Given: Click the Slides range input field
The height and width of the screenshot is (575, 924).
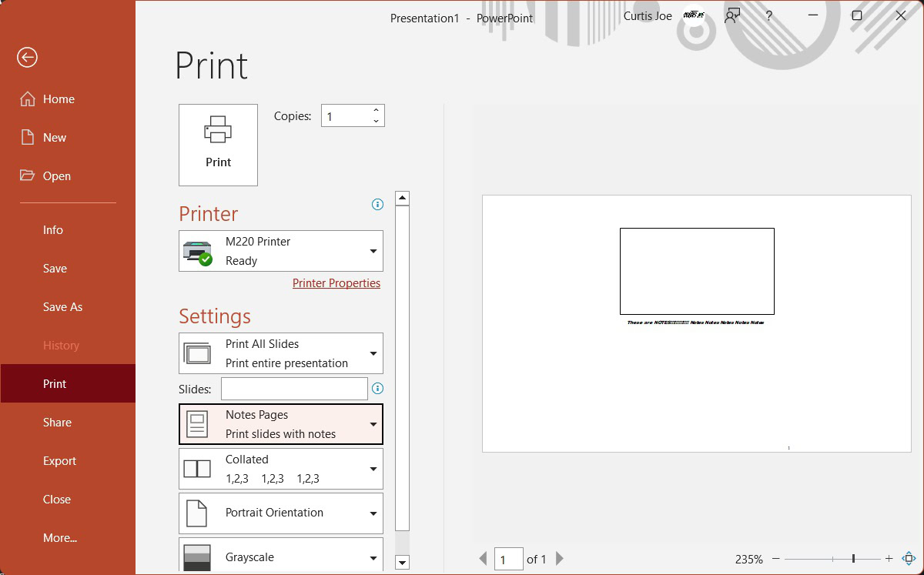Looking at the screenshot, I should click(294, 389).
